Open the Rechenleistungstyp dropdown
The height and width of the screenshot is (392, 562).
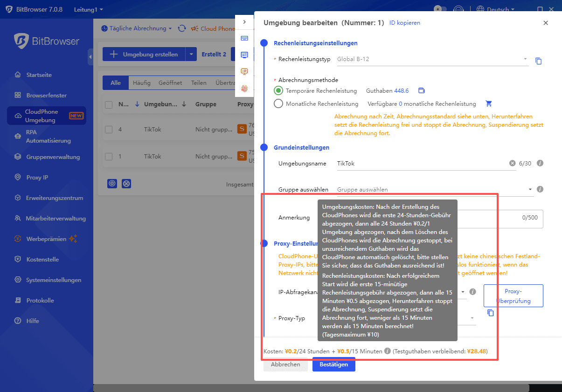(433, 59)
